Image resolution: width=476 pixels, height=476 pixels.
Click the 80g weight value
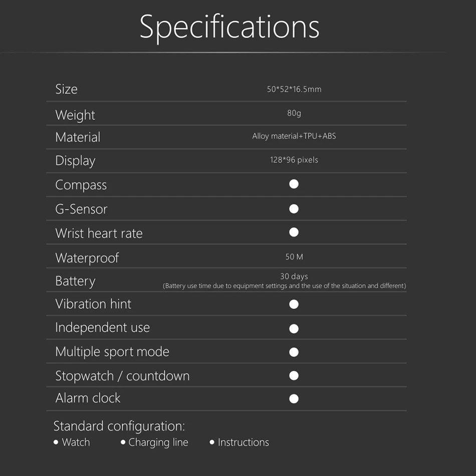point(294,113)
